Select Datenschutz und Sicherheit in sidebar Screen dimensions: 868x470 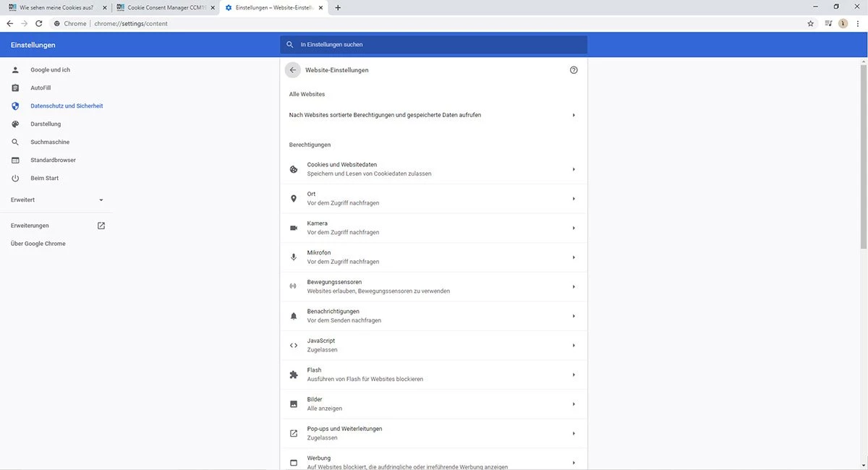tap(67, 106)
